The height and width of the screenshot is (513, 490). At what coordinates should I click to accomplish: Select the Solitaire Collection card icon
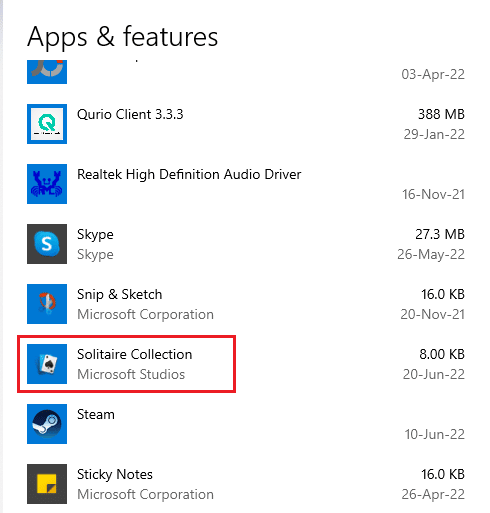pyautogui.click(x=47, y=364)
